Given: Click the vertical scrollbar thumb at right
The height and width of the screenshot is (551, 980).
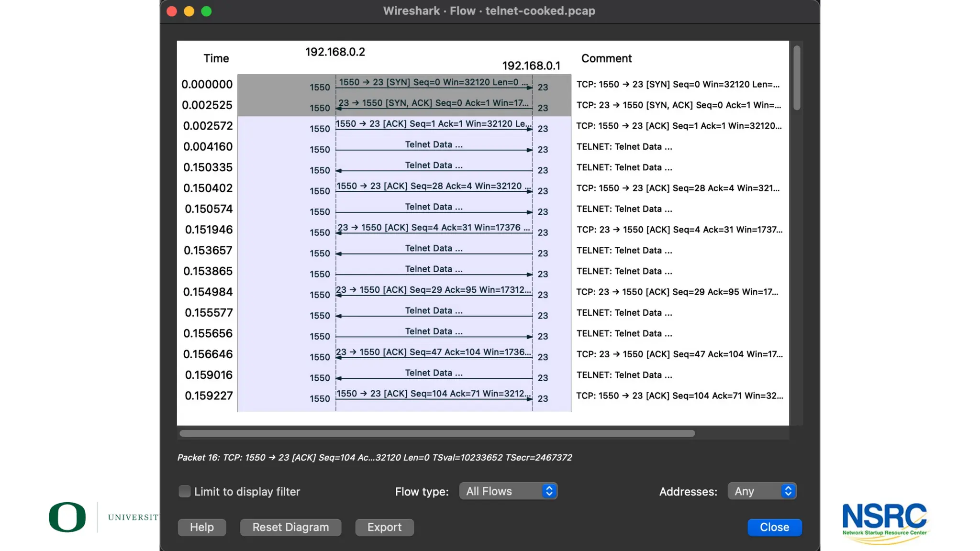Looking at the screenshot, I should coord(796,77).
